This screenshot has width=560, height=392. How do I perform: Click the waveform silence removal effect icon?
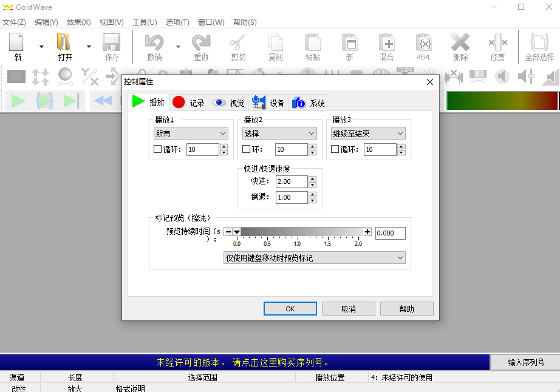click(x=454, y=76)
